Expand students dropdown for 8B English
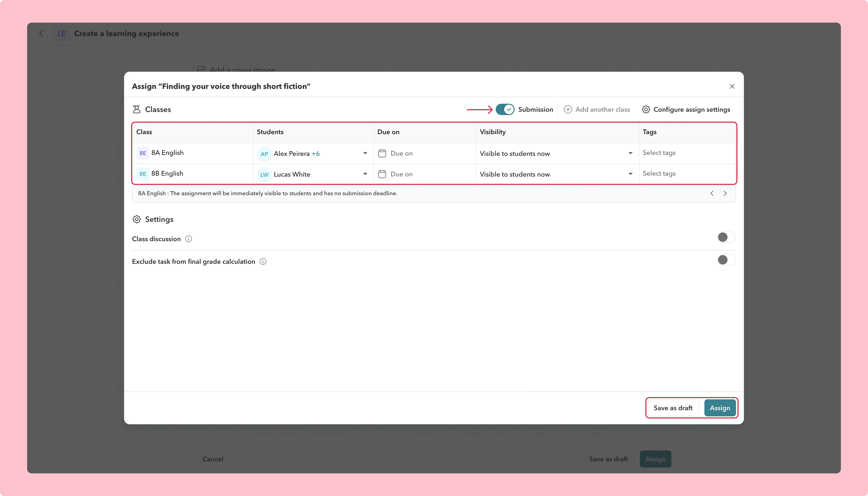The image size is (868, 496). pos(365,174)
